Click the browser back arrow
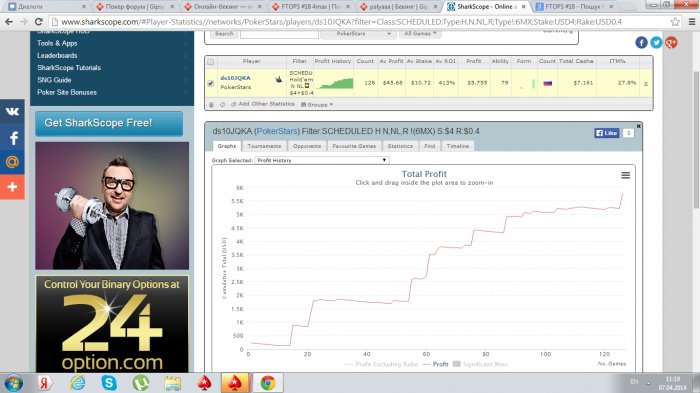Viewport: 700px width, 393px height. click(x=9, y=21)
